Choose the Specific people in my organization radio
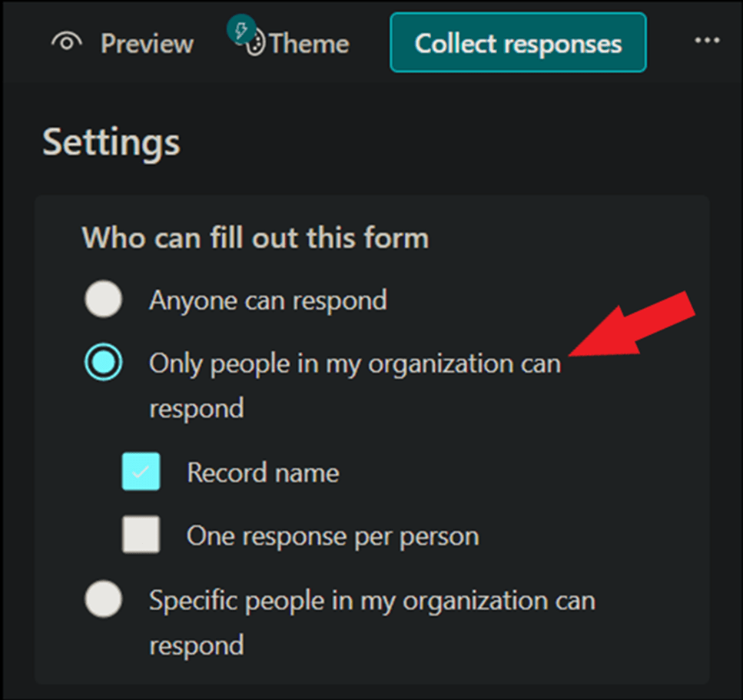The height and width of the screenshot is (700, 743). coord(103,599)
